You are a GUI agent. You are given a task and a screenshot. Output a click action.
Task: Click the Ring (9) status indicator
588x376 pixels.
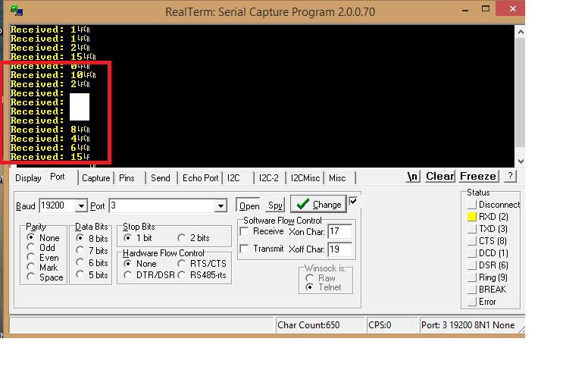[x=472, y=277]
